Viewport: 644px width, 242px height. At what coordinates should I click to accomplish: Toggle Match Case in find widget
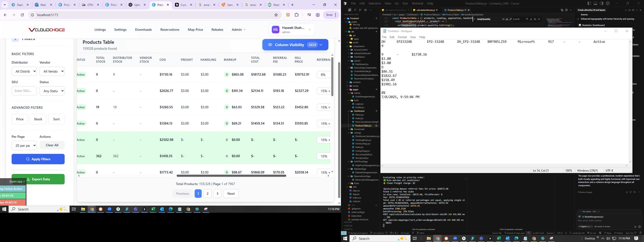click(503, 19)
